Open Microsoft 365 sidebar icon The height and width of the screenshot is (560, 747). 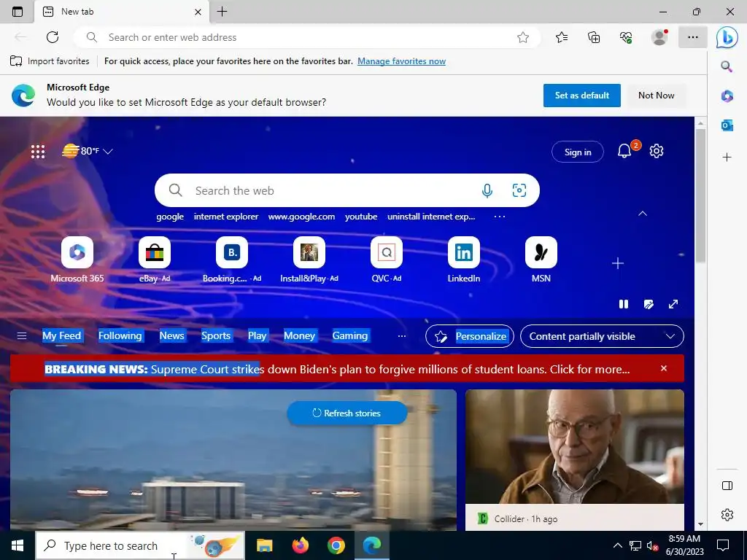(727, 96)
